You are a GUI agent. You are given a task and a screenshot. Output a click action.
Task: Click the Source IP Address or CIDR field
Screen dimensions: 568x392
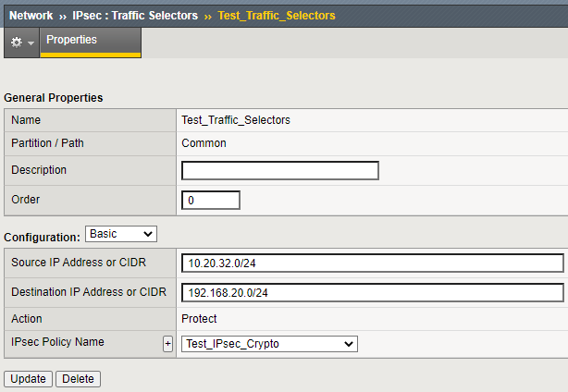tap(372, 263)
